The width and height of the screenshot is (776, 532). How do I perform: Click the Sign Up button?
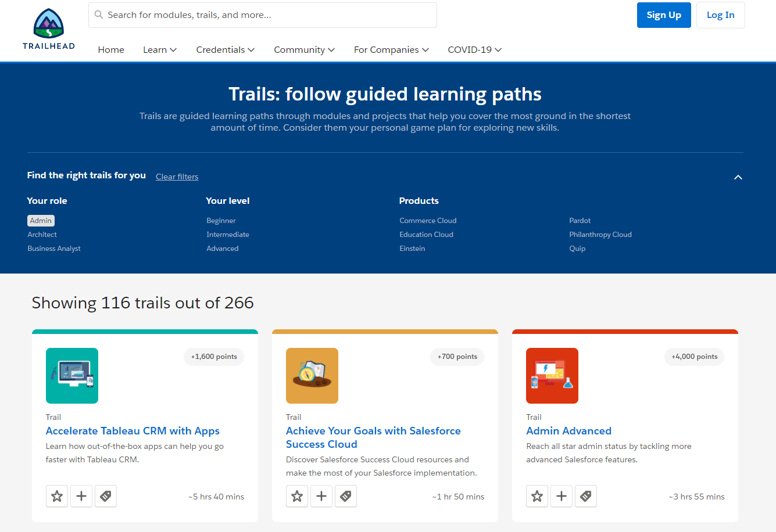tap(664, 15)
